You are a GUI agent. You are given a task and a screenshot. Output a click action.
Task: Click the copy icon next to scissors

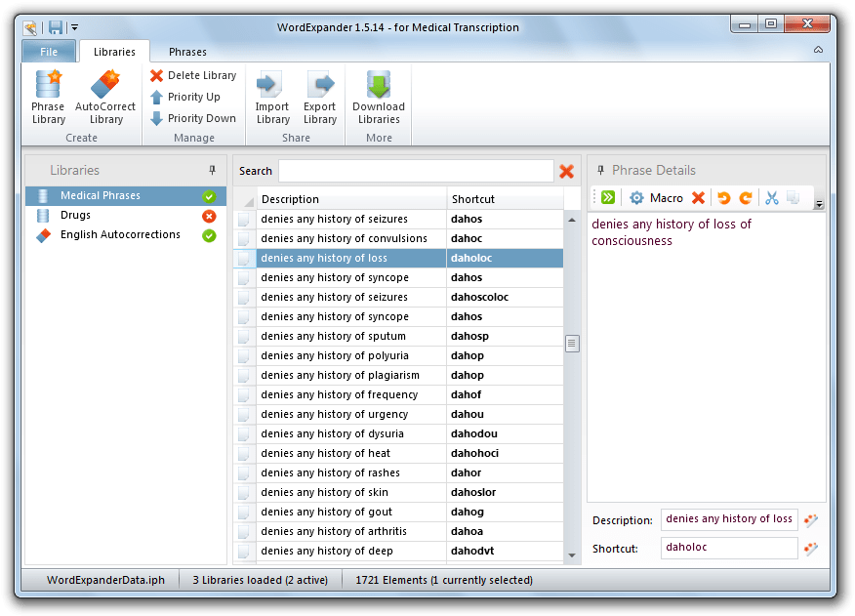click(793, 197)
